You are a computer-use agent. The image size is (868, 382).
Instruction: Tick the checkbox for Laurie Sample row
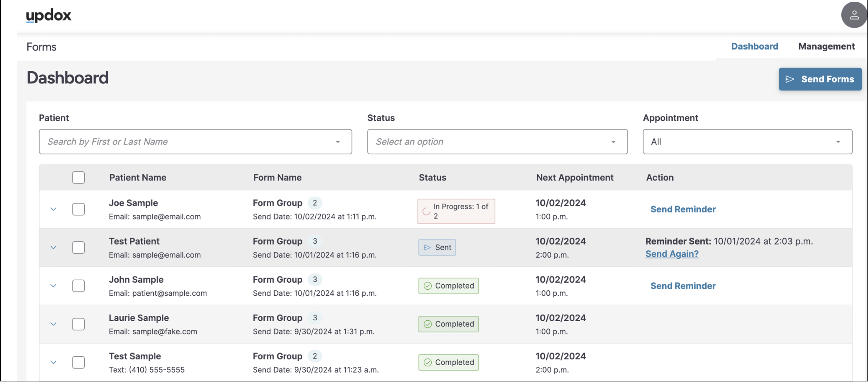tap(78, 324)
